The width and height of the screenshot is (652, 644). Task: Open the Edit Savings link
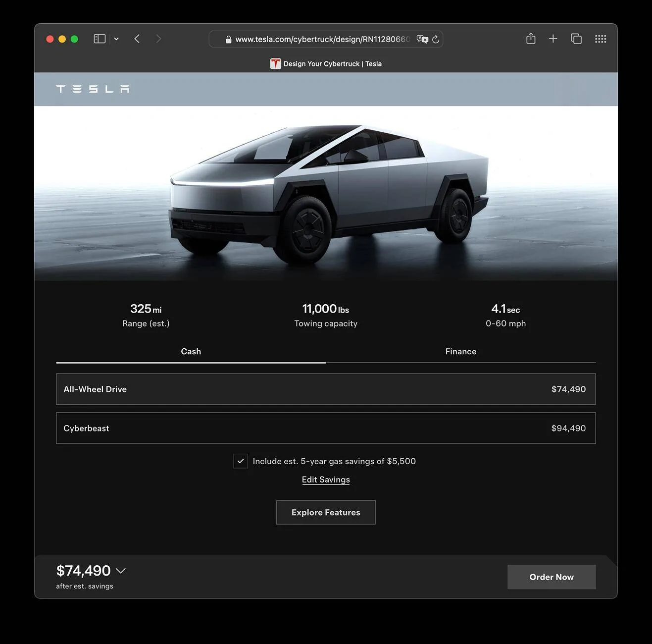[x=326, y=480]
